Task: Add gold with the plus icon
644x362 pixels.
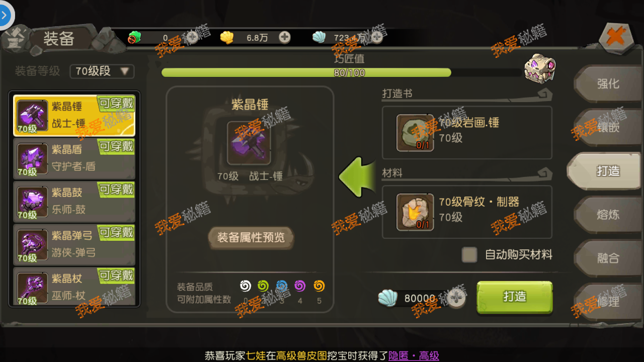Action: 284,37
